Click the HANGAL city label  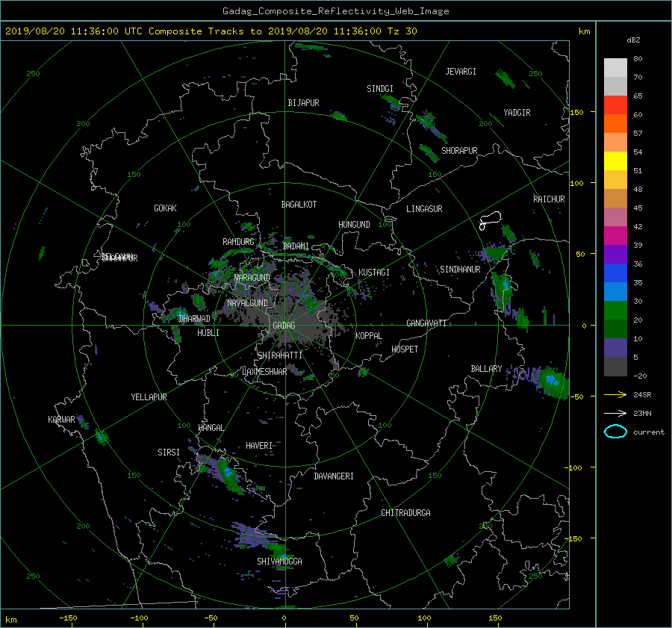point(211,428)
